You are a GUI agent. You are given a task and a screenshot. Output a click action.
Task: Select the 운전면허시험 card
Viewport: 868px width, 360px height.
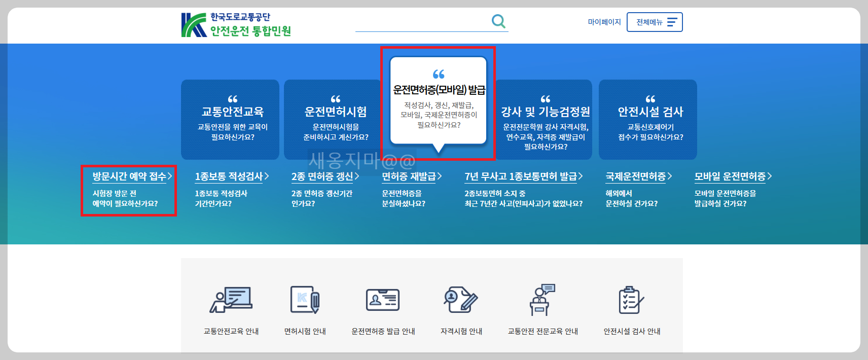pyautogui.click(x=333, y=120)
